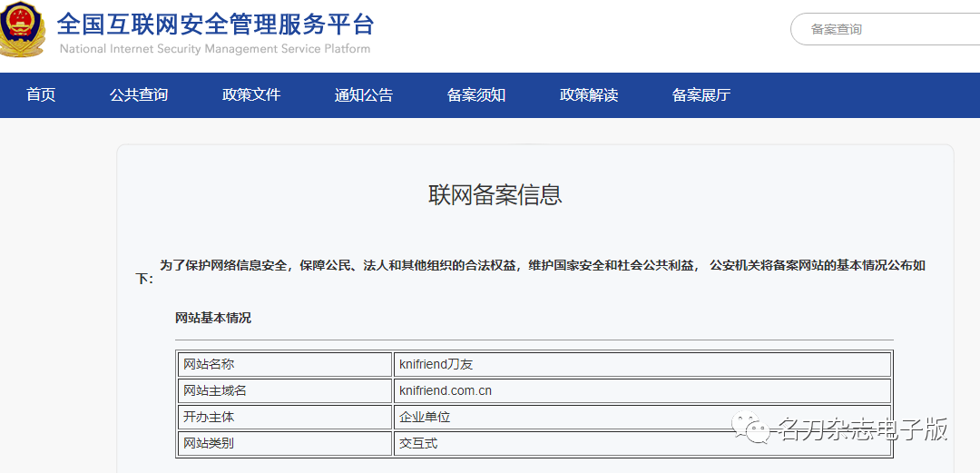Open 通知公告 navigation item
This screenshot has width=980, height=473.
tap(364, 95)
